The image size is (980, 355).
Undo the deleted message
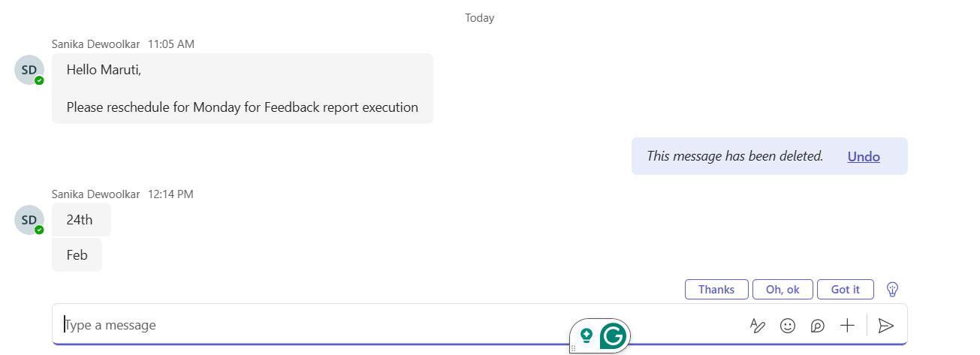(x=864, y=156)
